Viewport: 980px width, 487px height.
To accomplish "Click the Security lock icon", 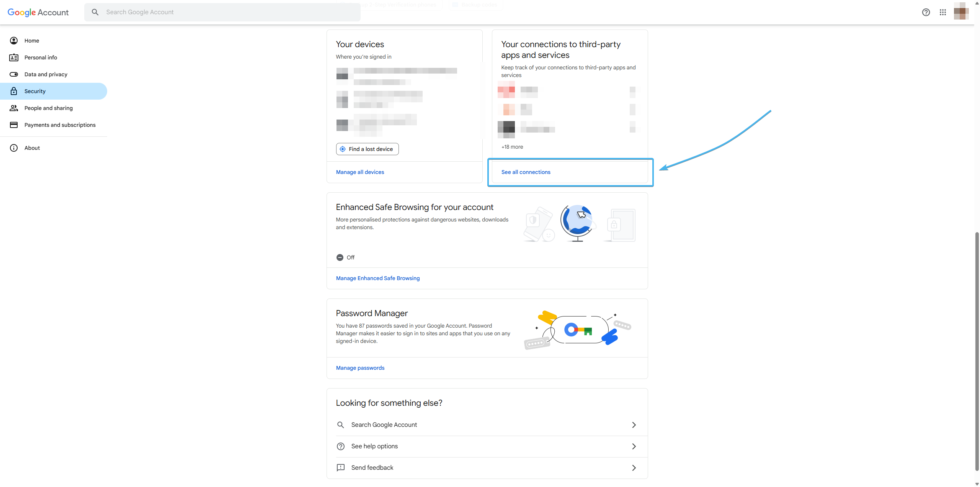I will [14, 91].
